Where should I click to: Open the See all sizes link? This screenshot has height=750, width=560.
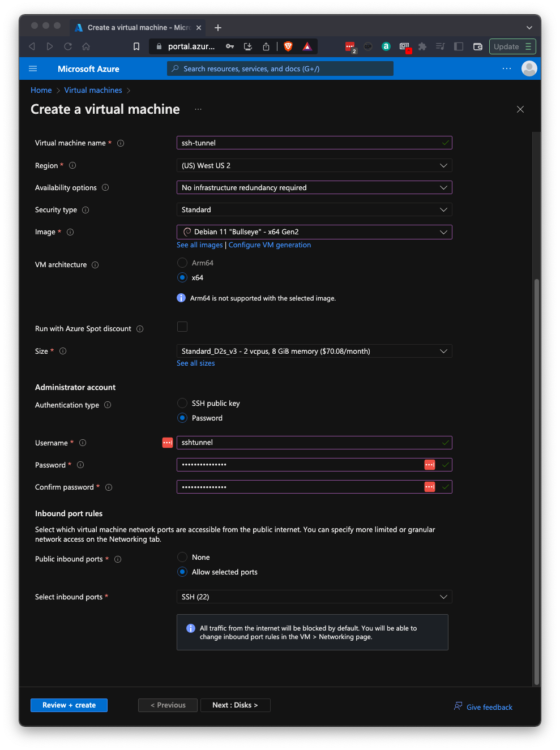(195, 363)
